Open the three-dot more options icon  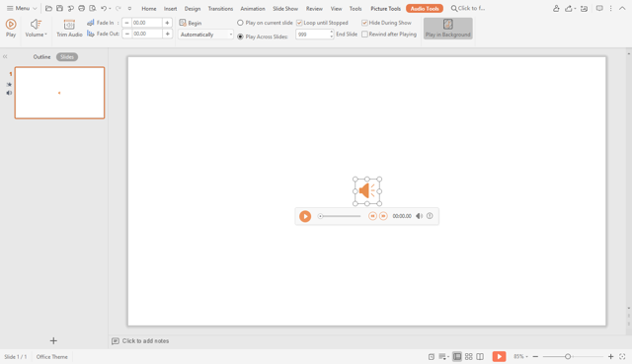coord(610,9)
